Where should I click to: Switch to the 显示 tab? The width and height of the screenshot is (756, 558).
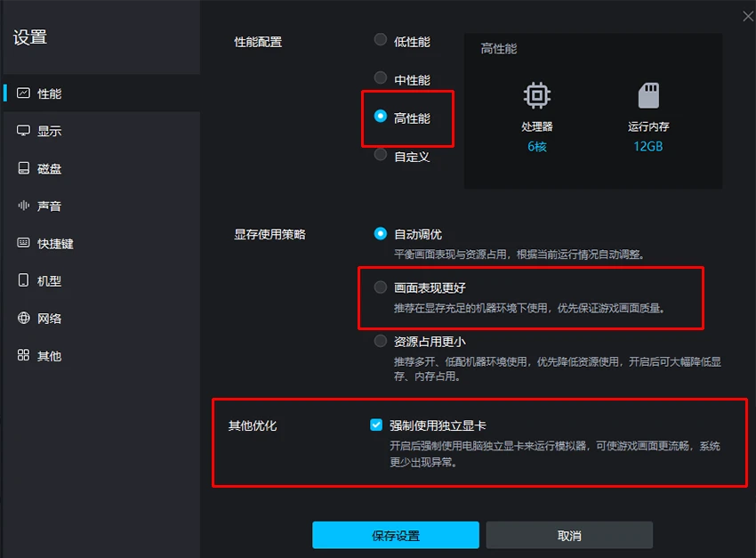pos(101,131)
